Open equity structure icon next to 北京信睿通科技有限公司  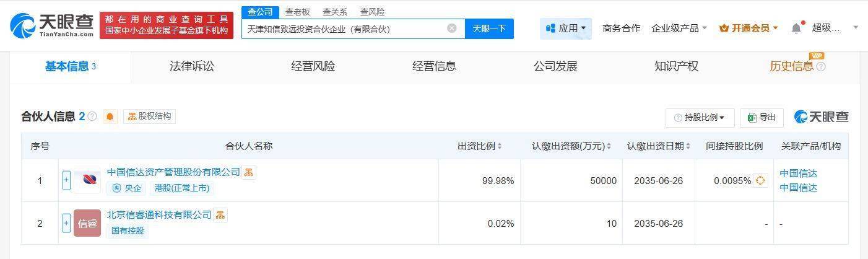tap(220, 215)
